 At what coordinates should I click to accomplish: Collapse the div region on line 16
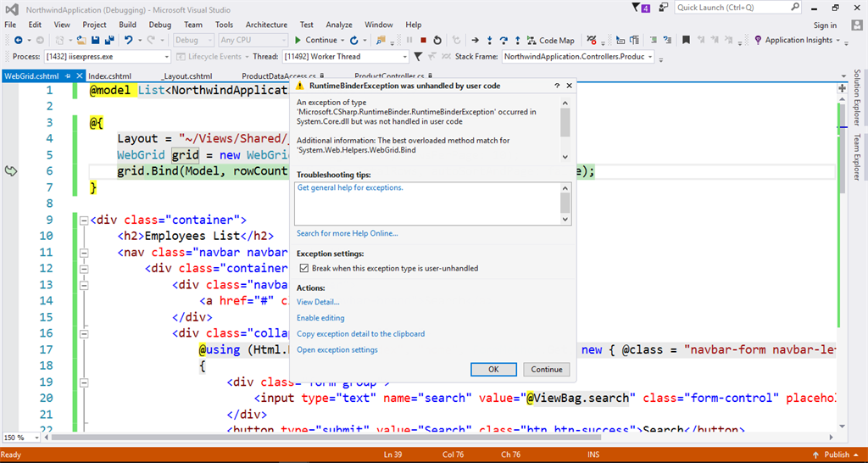[84, 334]
